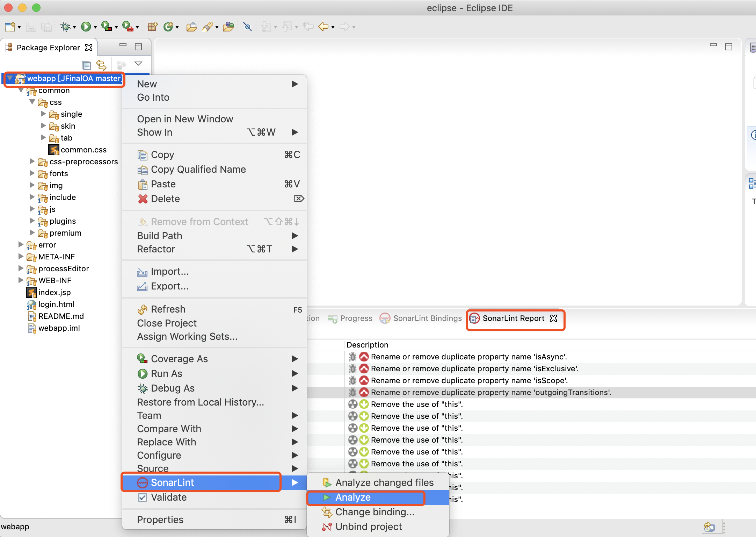Choose Analyze changed files from the SonarLint submenu
This screenshot has height=537, width=756.
tap(384, 482)
